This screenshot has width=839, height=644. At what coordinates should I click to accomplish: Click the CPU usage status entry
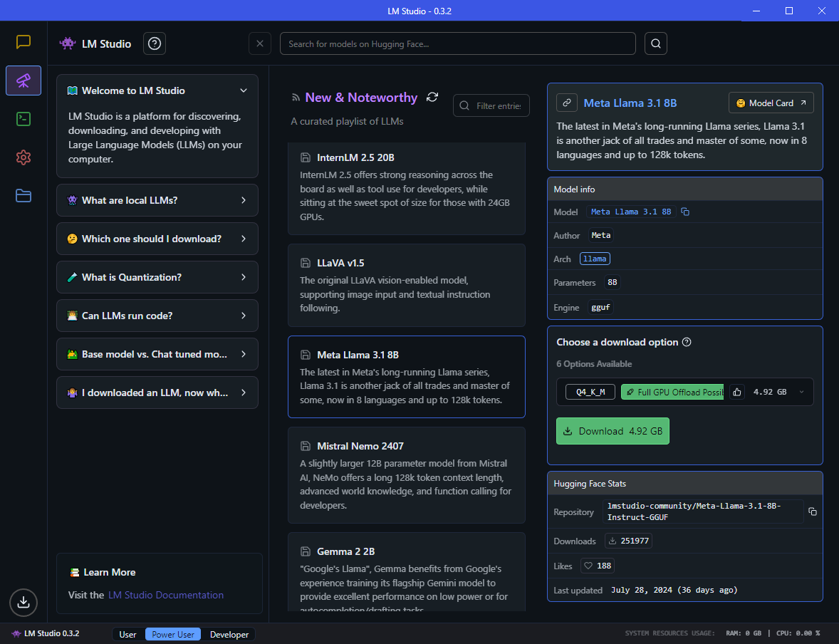[x=798, y=633]
